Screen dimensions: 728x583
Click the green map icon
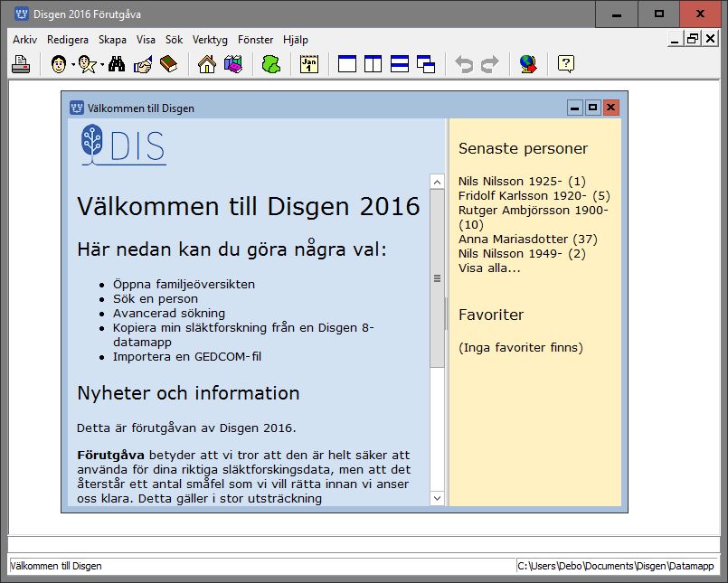(271, 64)
